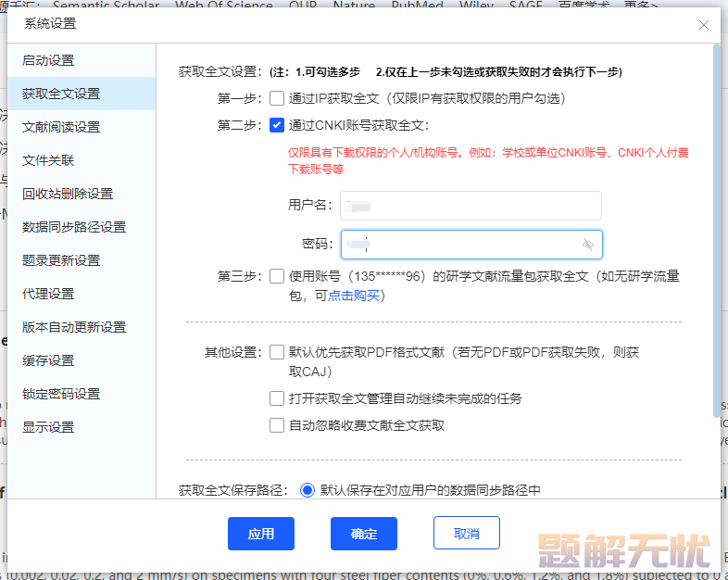Go to 缓存设置 section

coord(82,360)
